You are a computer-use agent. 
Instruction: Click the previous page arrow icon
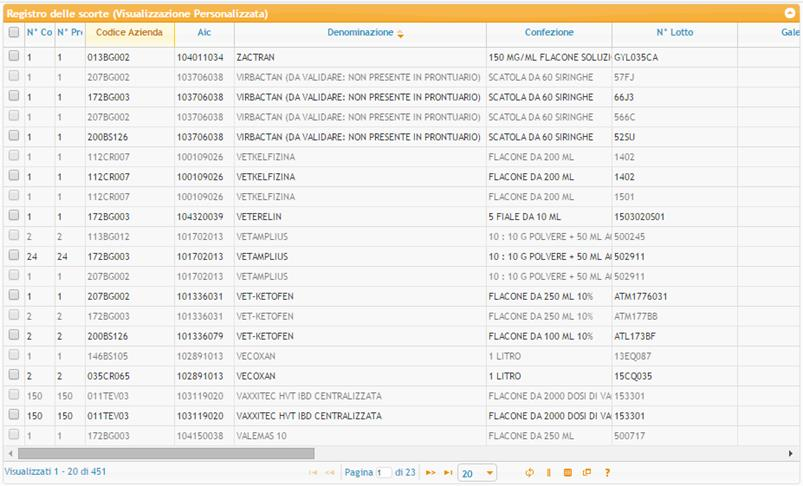point(330,472)
